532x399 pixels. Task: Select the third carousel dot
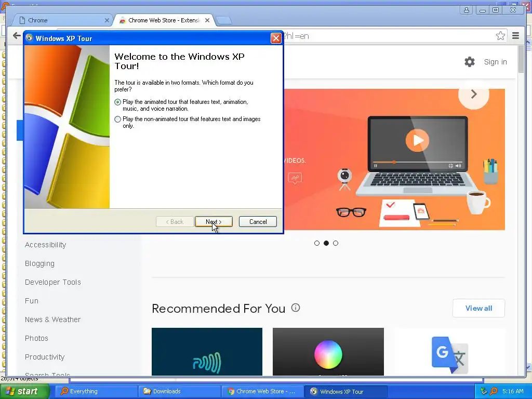(x=336, y=243)
